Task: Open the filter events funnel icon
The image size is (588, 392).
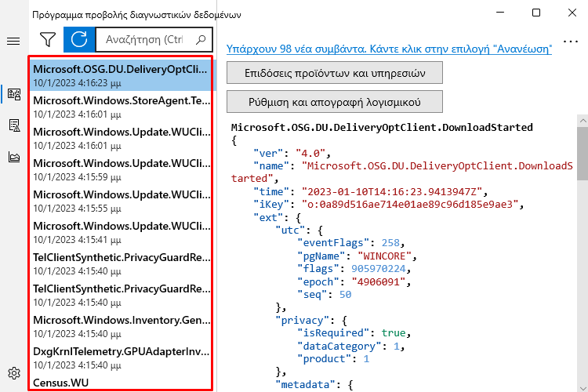Action: point(48,39)
